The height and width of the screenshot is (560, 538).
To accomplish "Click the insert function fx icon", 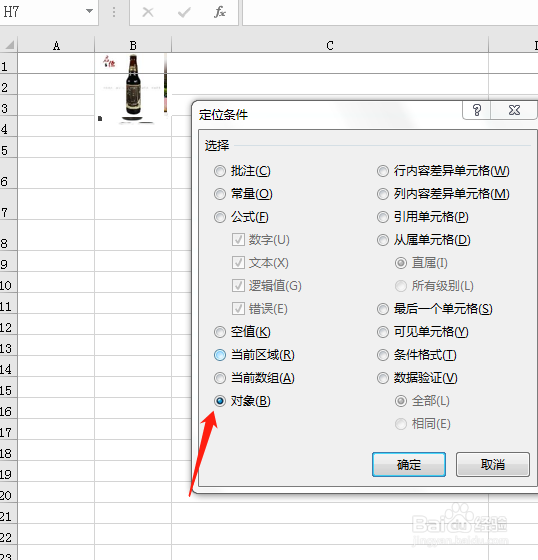I will point(220,12).
